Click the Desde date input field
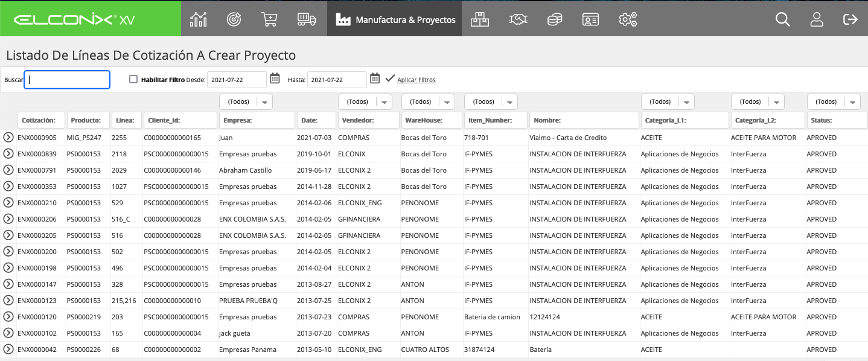The height and width of the screenshot is (361, 868). click(237, 80)
